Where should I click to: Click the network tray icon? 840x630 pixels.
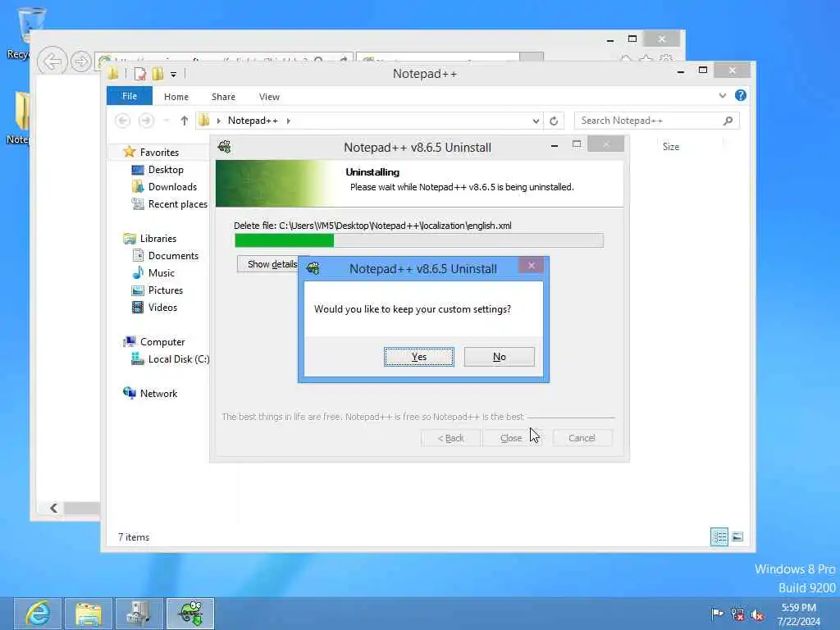737,614
